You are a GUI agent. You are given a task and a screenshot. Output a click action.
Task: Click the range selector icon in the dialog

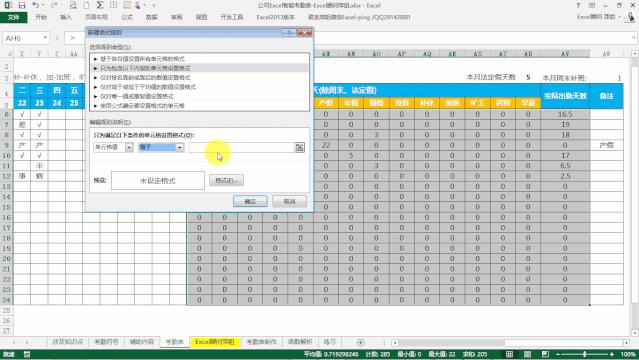(x=300, y=148)
